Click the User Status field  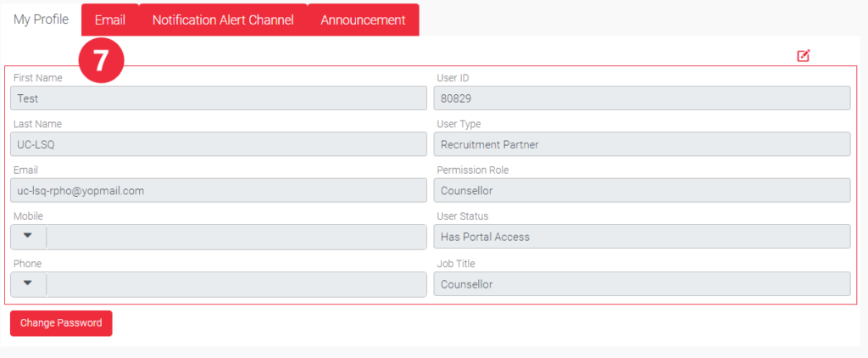[641, 237]
